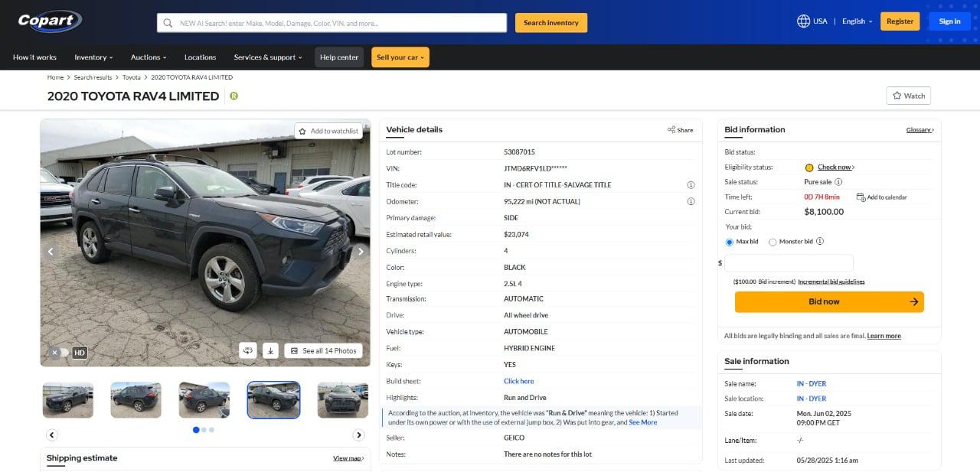Select the first vehicle thumbnail

pos(68,400)
